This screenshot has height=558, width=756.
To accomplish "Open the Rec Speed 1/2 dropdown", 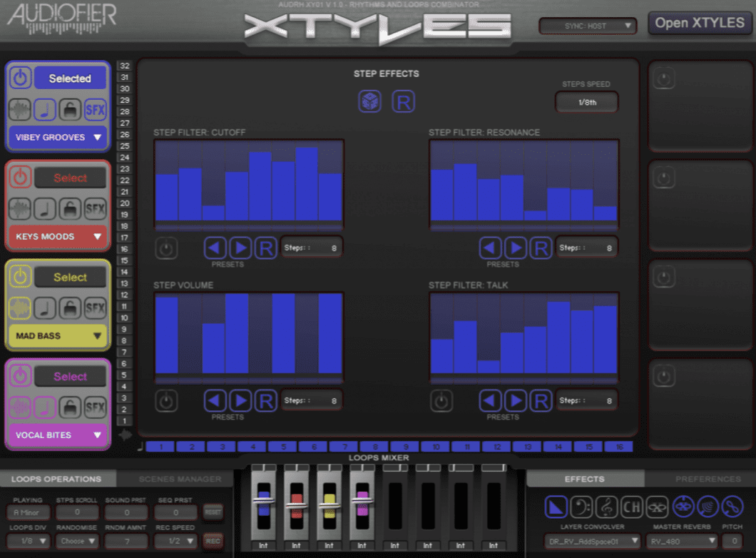I will [x=175, y=541].
